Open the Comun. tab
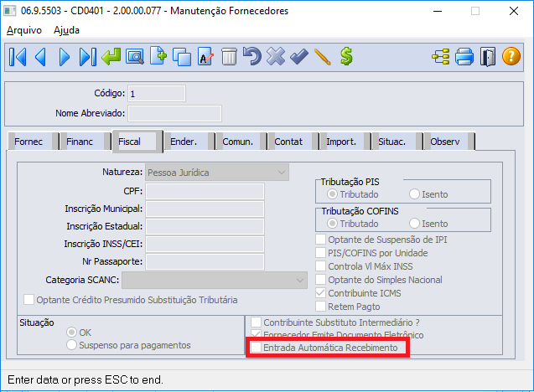The image size is (534, 392). click(x=241, y=142)
